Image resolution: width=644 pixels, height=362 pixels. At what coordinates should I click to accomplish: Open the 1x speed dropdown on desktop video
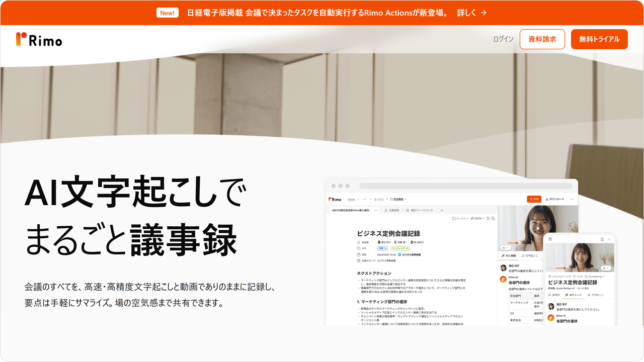click(506, 248)
